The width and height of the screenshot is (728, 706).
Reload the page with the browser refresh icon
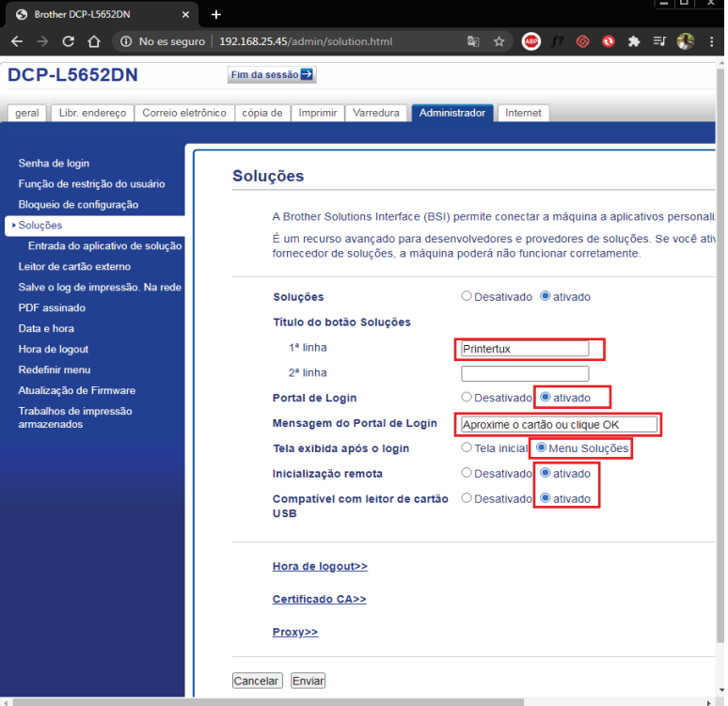coord(68,41)
